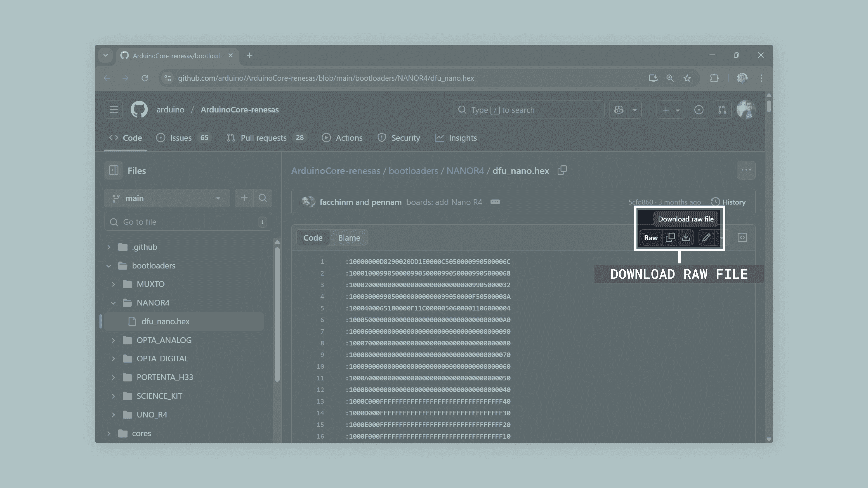Switch to the Issues tab
Image resolution: width=868 pixels, height=488 pixels.
[x=181, y=138]
